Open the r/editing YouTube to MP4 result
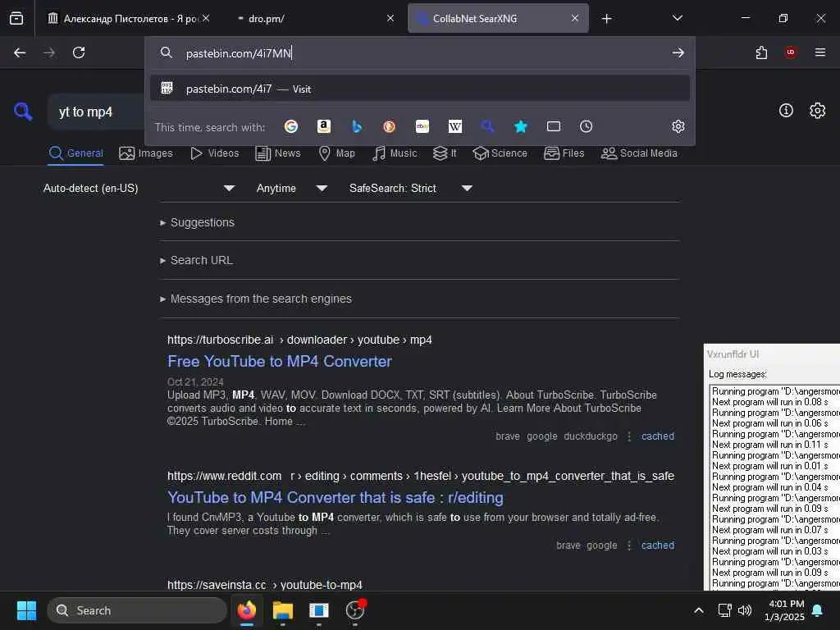 [336, 498]
